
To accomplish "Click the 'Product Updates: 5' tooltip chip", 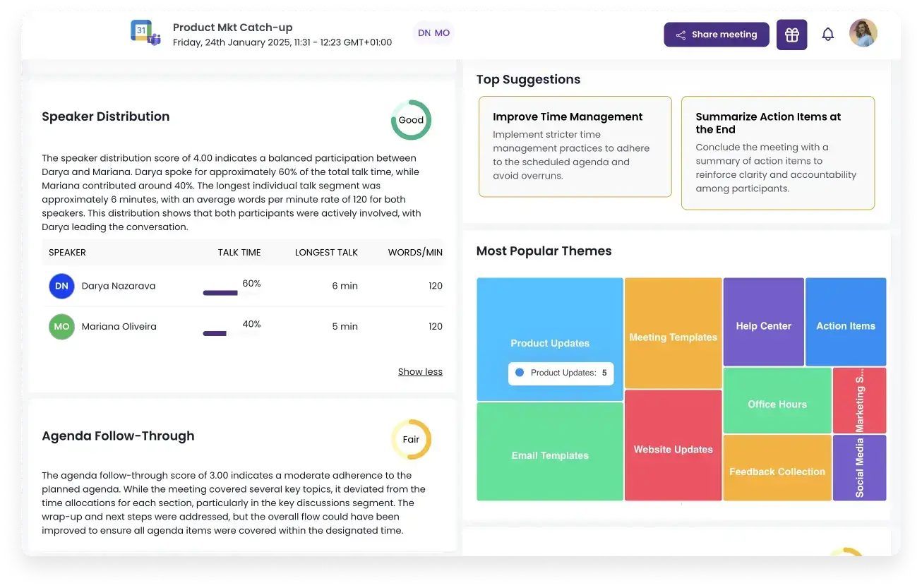I will (x=561, y=373).
